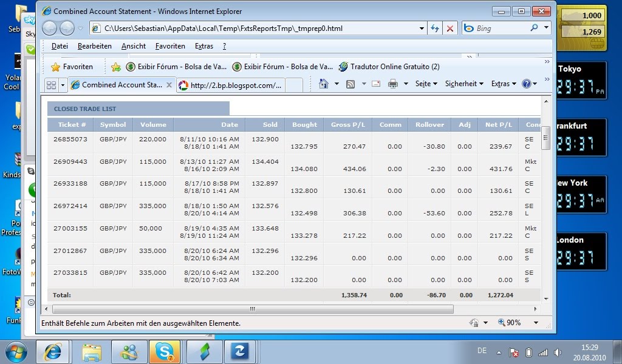Open the Datei menu
This screenshot has height=364, width=622.
click(x=60, y=46)
